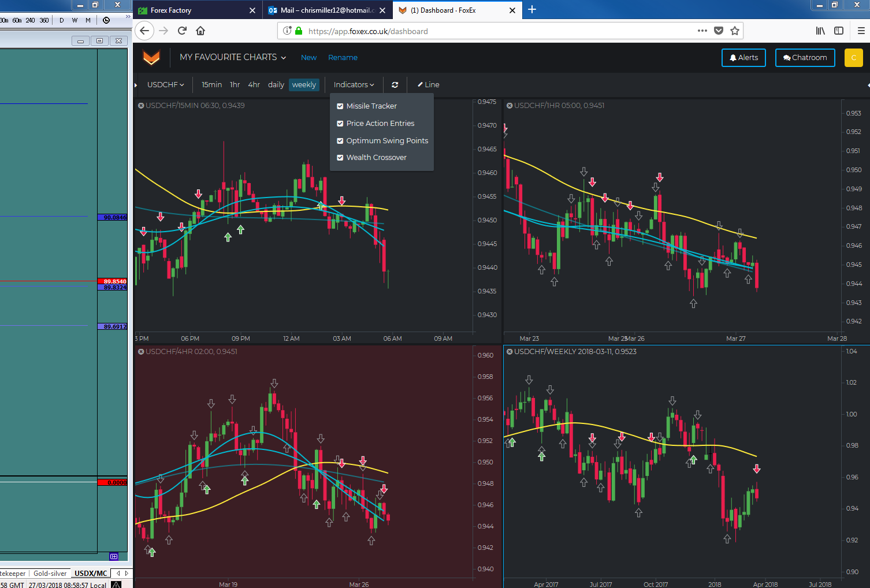
Task: Disable the Wealth Crossover indicator
Action: pos(340,158)
